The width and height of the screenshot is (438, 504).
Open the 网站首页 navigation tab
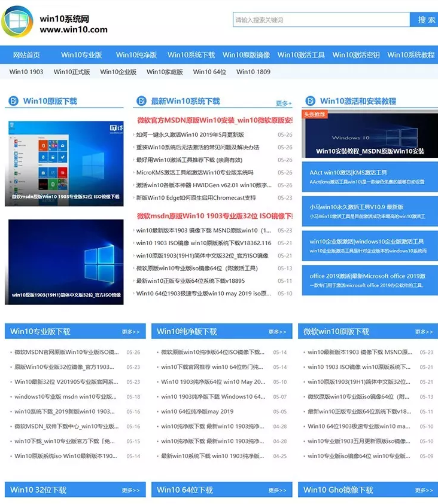26,55
